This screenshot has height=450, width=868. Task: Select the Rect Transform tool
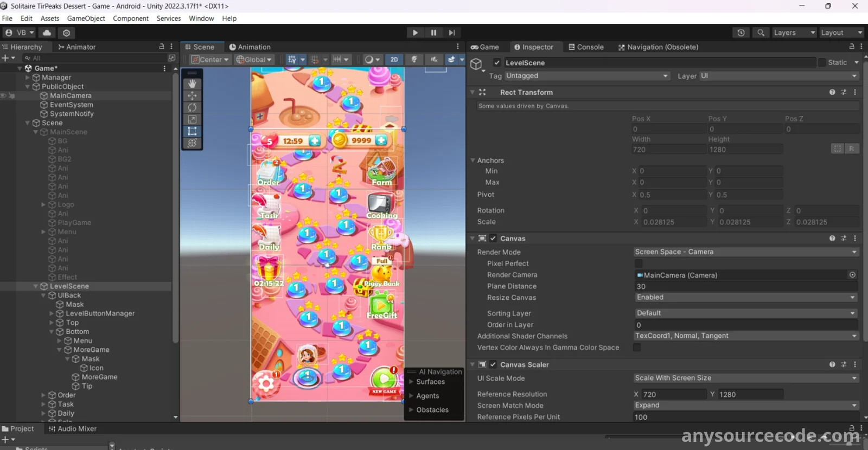(x=192, y=131)
